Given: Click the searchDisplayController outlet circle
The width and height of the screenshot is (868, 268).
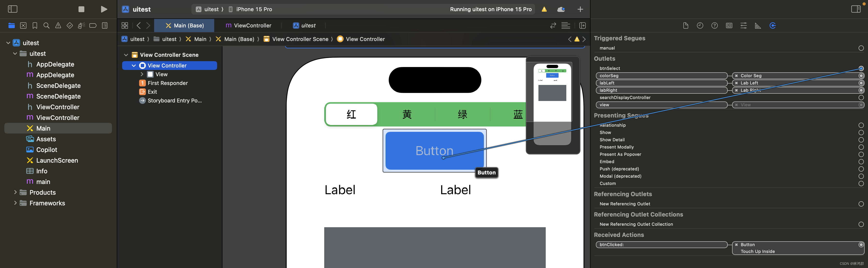Looking at the screenshot, I should click(x=861, y=98).
